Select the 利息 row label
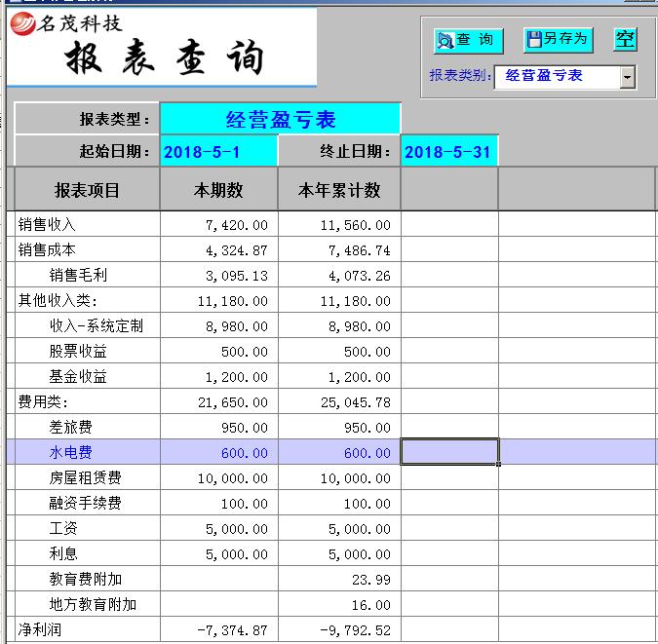Image resolution: width=658 pixels, height=644 pixels. tap(63, 553)
